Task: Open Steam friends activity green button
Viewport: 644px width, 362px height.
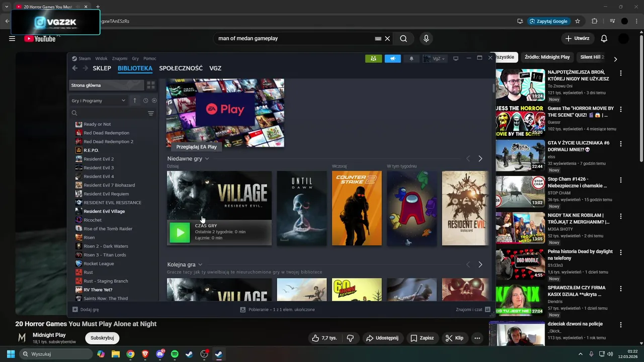Action: [x=373, y=58]
